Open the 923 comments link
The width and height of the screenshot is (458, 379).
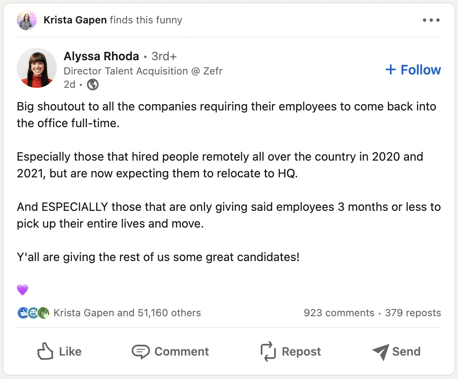(x=339, y=313)
